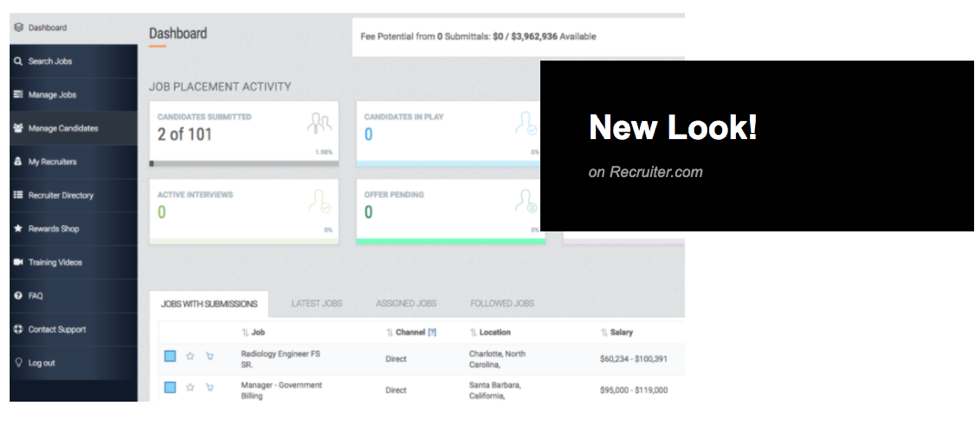Click the Log out icon in sidebar

(18, 363)
